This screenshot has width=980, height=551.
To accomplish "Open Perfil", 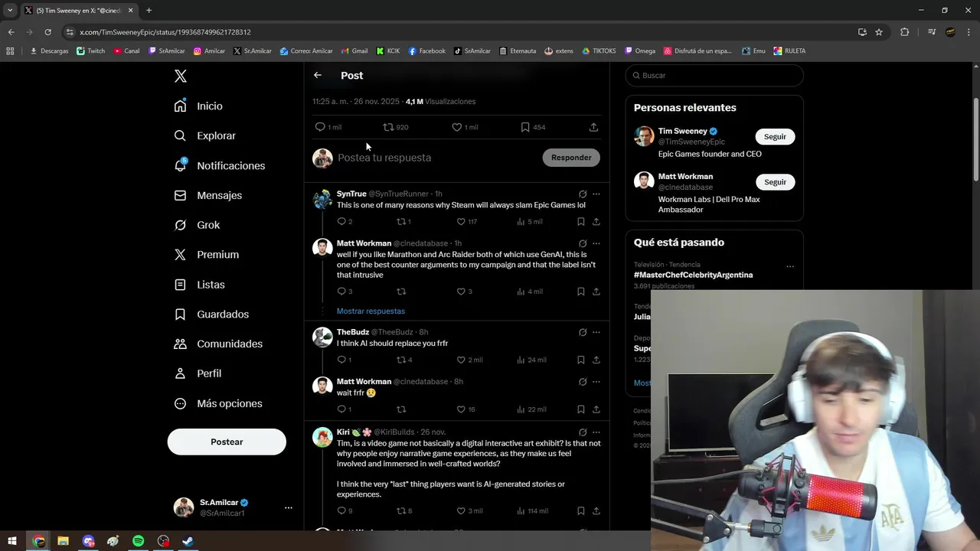I will pyautogui.click(x=198, y=373).
